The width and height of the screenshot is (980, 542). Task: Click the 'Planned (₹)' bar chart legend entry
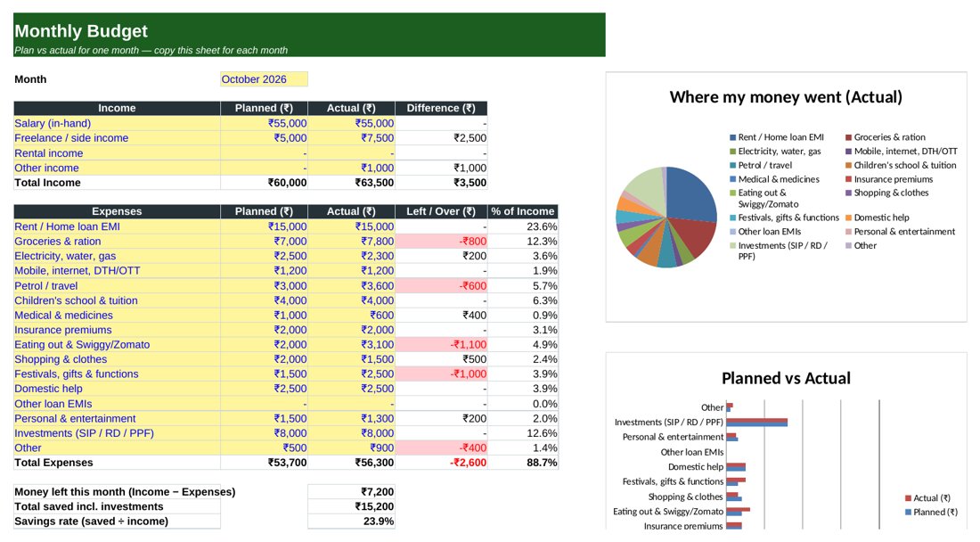tap(931, 512)
